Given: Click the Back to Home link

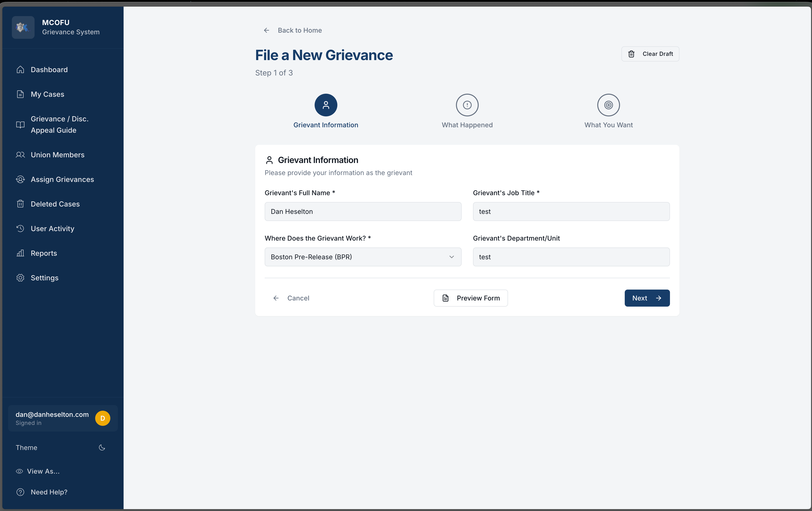Looking at the screenshot, I should point(292,30).
